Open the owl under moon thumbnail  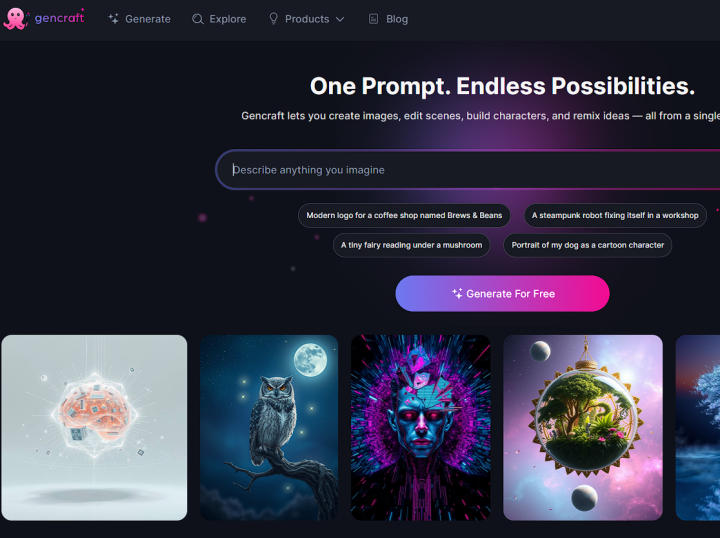tap(269, 427)
